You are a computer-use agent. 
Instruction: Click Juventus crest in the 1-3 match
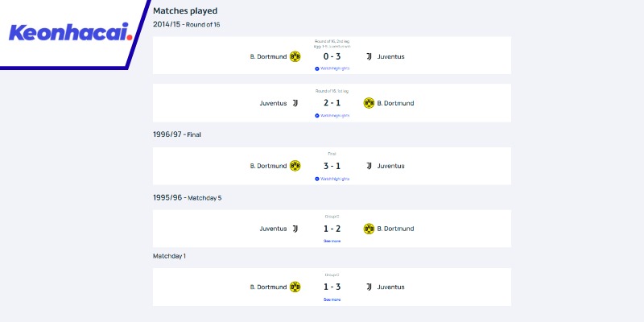[x=369, y=287]
